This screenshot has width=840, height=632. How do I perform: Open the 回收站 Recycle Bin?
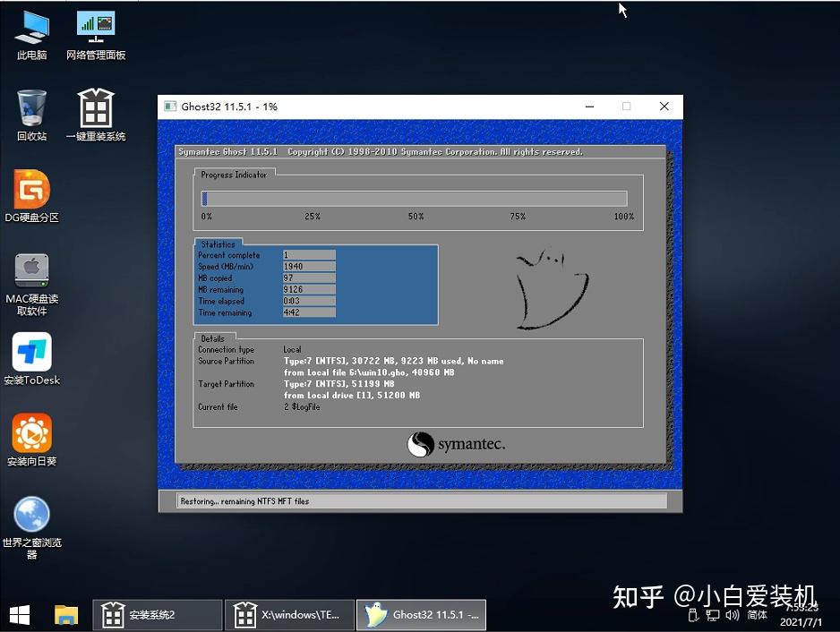[x=30, y=107]
